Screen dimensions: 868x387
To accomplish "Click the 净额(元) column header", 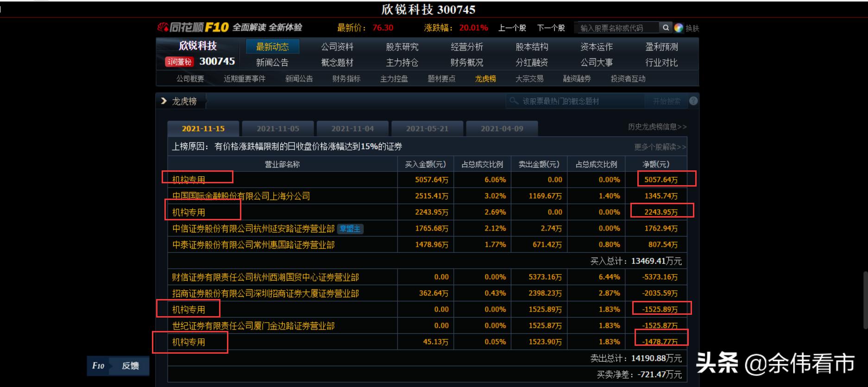I will [x=656, y=164].
